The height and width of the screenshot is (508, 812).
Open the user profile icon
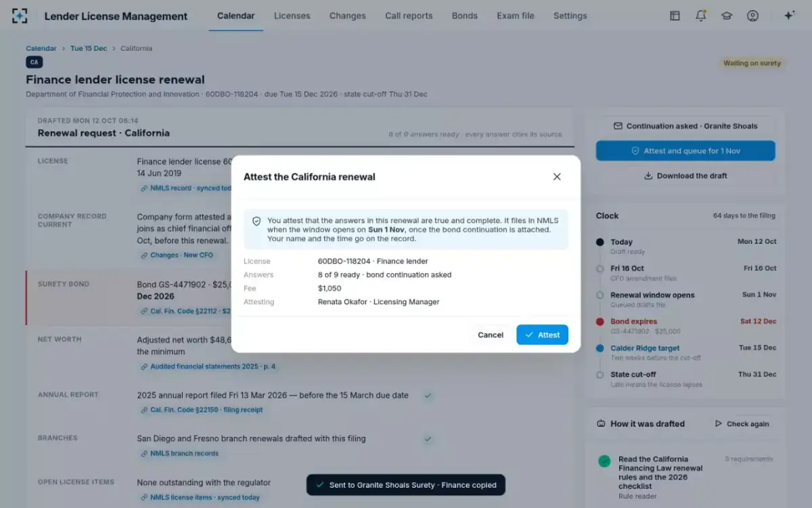(x=752, y=16)
